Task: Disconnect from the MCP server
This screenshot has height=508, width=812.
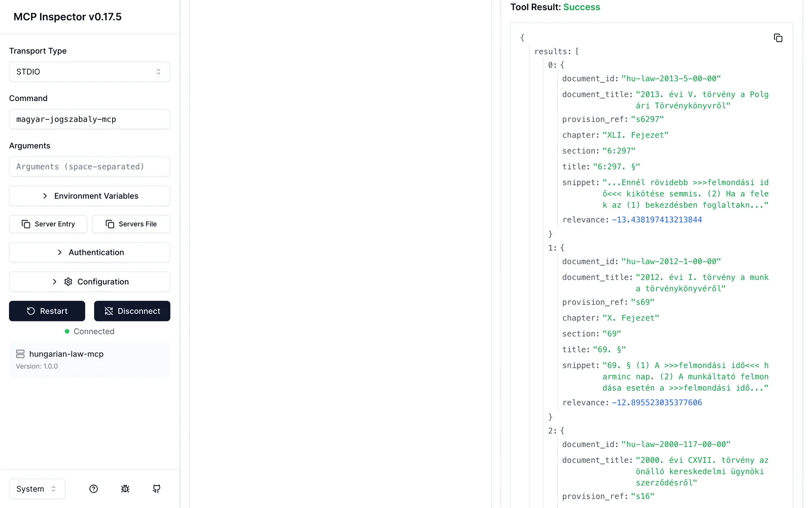Action: tap(132, 311)
